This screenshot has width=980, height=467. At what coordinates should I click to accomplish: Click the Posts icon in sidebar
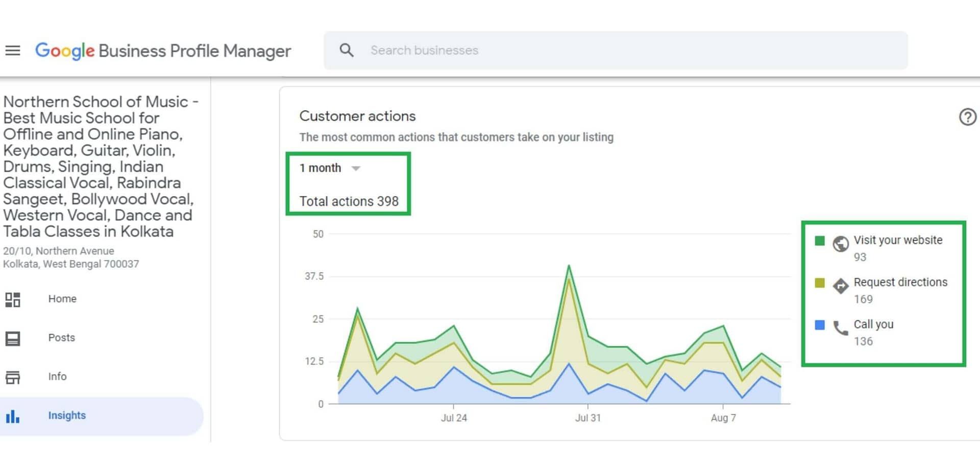point(13,338)
